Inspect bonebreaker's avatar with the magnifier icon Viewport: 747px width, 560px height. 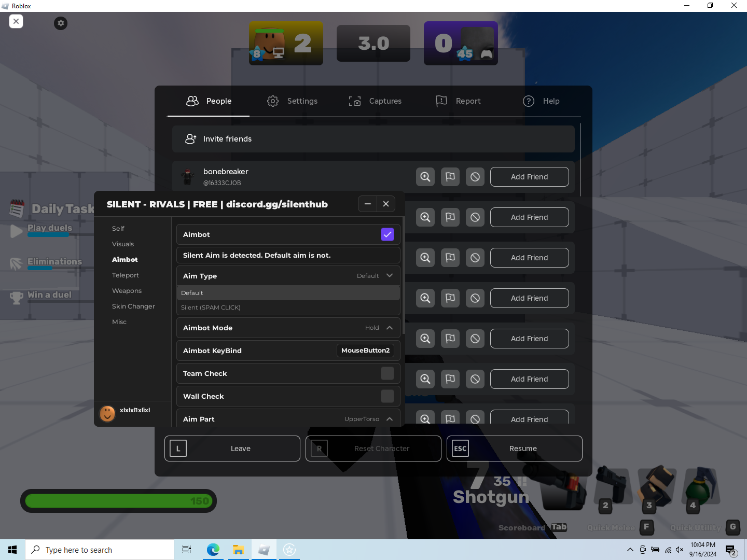click(425, 177)
